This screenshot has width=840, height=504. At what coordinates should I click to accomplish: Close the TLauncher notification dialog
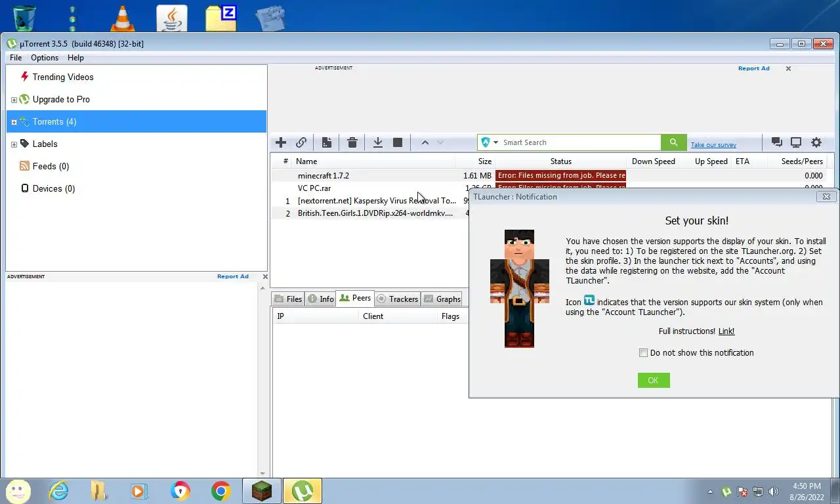(x=827, y=196)
